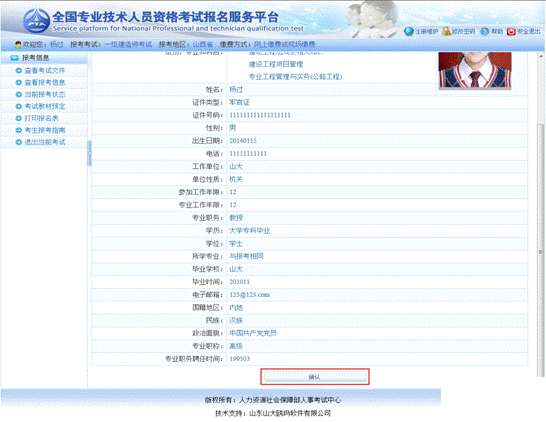The height and width of the screenshot is (422, 546).
Task: Open 考生报考指南 in the sidebar
Action: pos(45,130)
